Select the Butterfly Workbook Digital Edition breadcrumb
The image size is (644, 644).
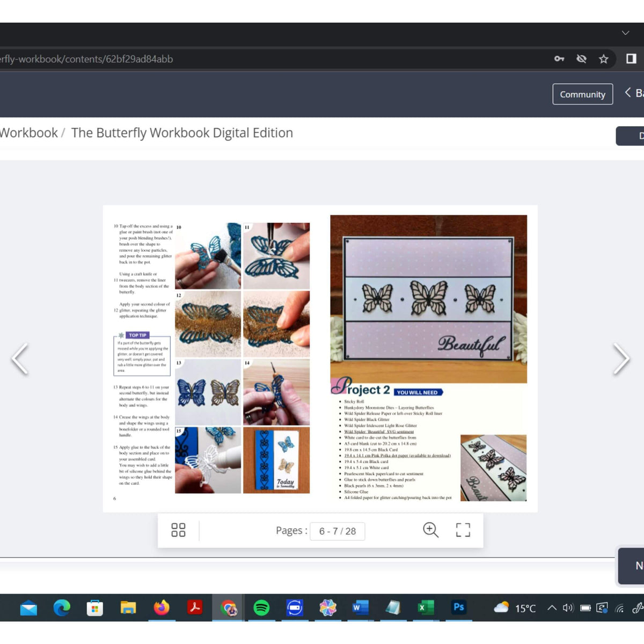[x=181, y=133]
